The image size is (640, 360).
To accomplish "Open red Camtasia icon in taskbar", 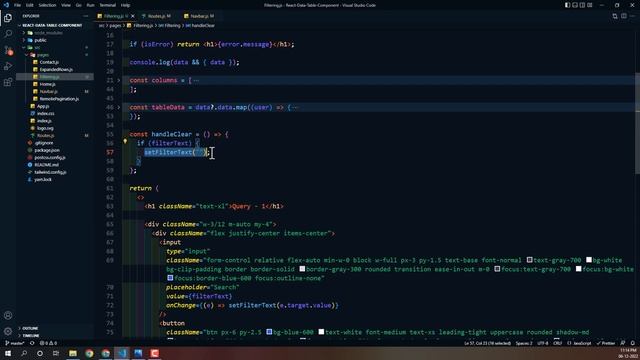I will coord(154,353).
